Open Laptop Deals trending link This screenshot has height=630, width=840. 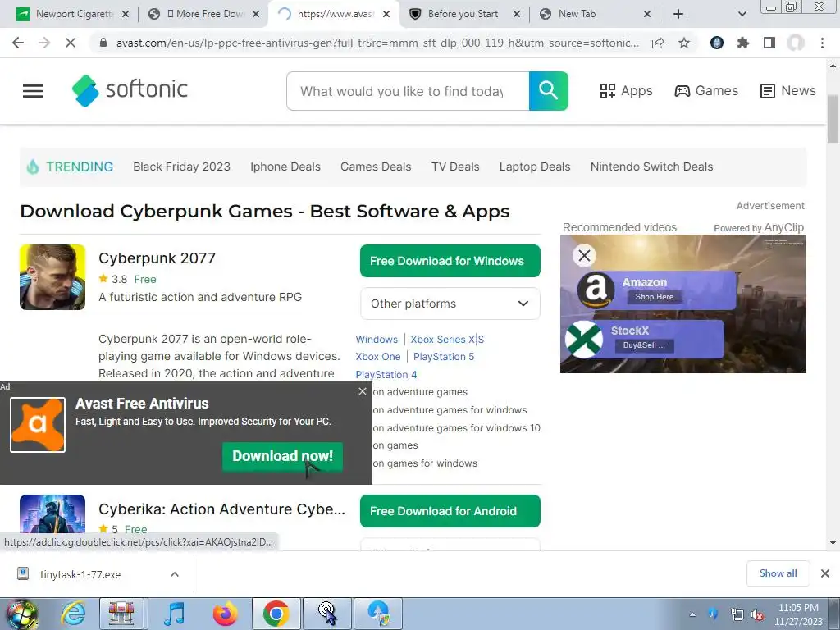tap(535, 167)
